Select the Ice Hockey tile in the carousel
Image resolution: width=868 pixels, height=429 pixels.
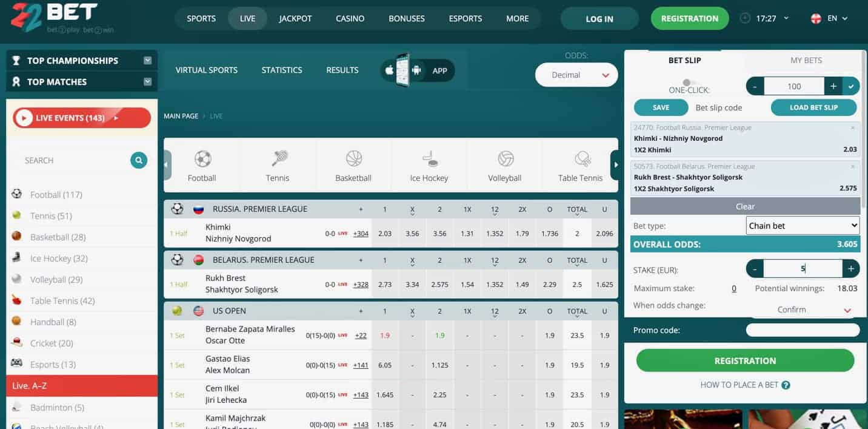(429, 166)
